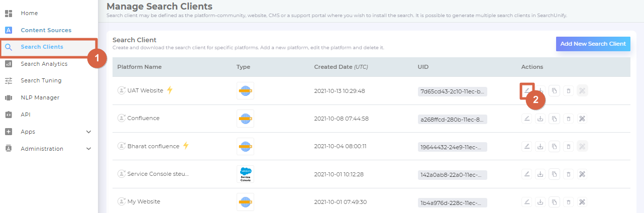Go to Content Sources

46,30
